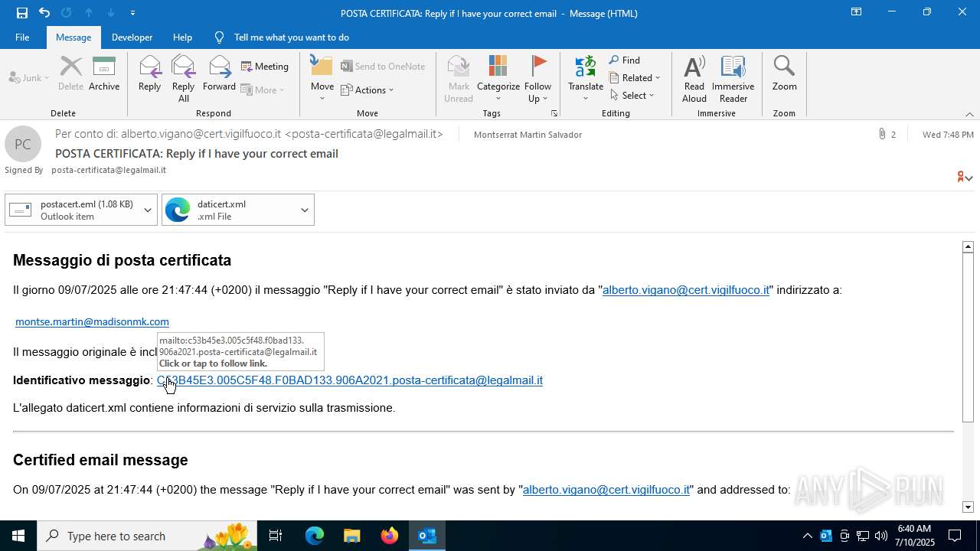Image resolution: width=980 pixels, height=551 pixels.
Task: Click the PC sender avatar
Action: tap(23, 144)
